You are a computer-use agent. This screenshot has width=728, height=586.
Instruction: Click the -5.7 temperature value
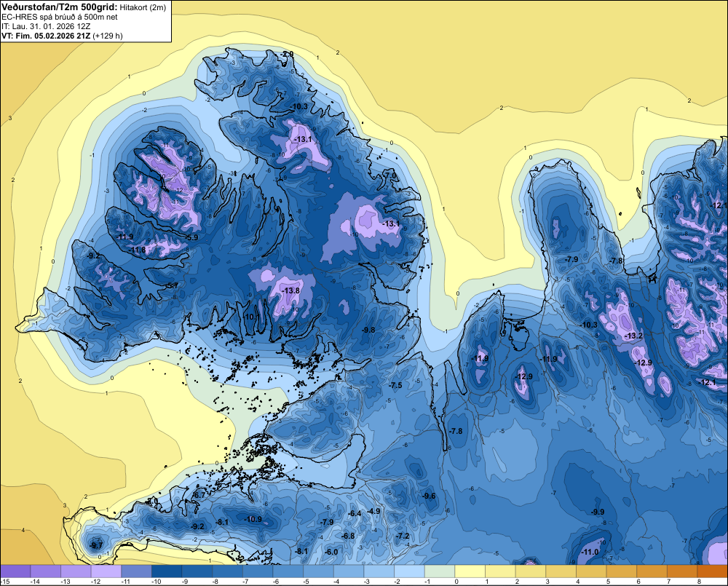click(x=172, y=285)
